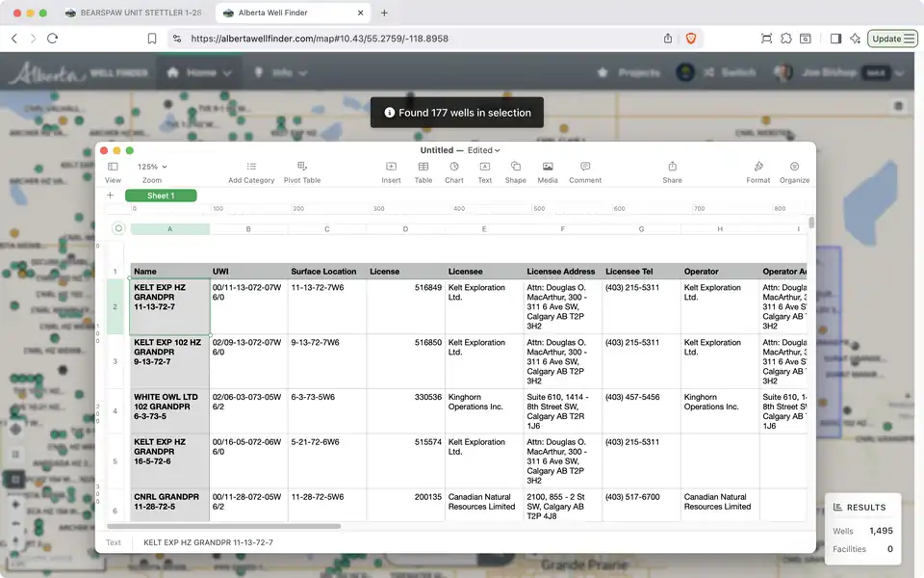This screenshot has height=578, width=924.
Task: Insert a Shape
Action: [x=515, y=172]
